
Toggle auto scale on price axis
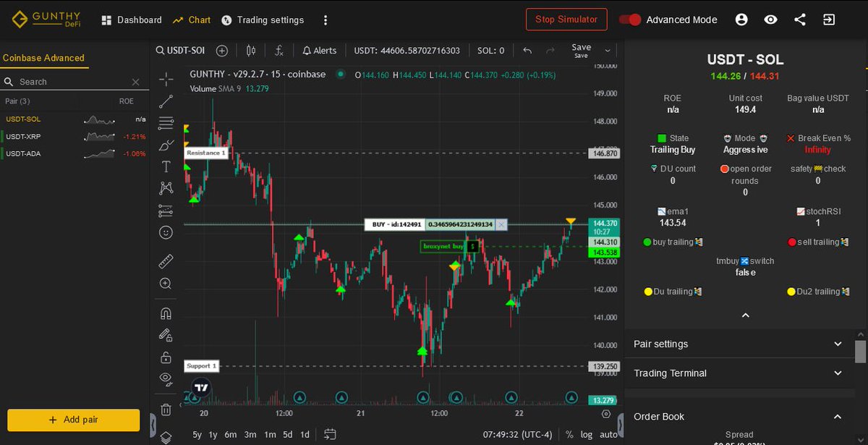[x=608, y=435]
